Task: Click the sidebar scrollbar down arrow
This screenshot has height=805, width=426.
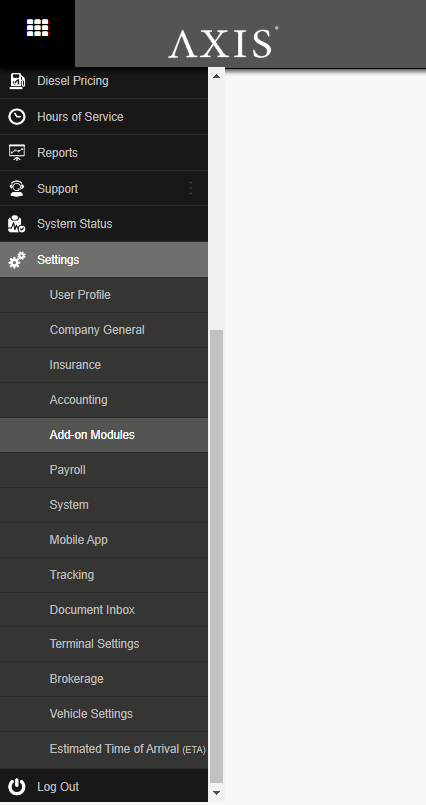Action: 216,793
